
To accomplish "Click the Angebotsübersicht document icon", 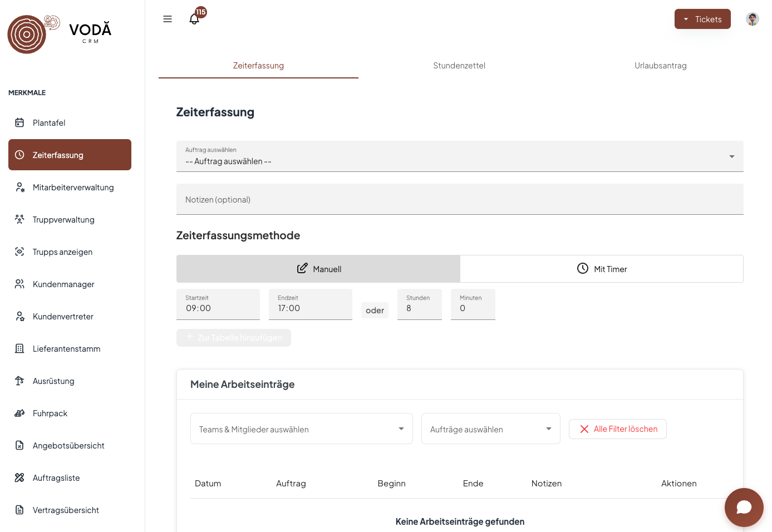I will pyautogui.click(x=19, y=446).
